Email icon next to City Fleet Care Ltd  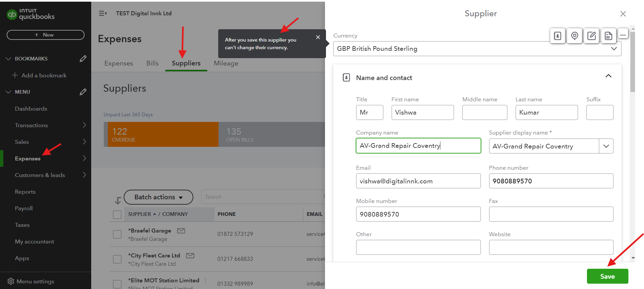pyautogui.click(x=190, y=255)
